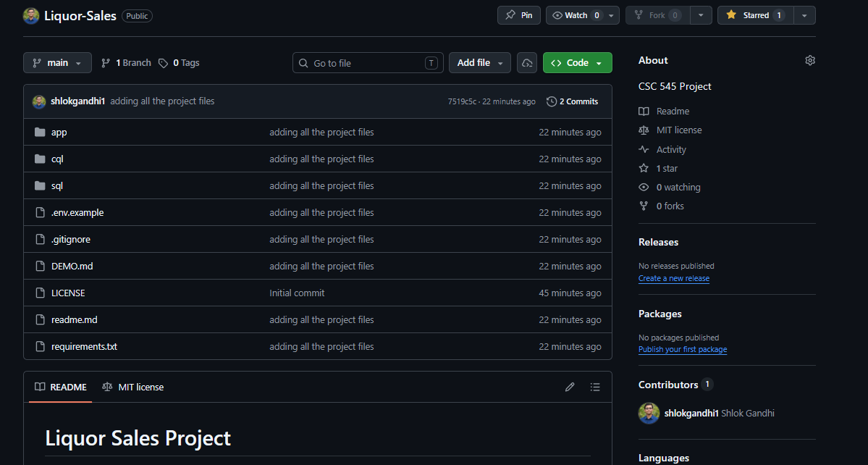The width and height of the screenshot is (868, 465).
Task: Open the requirements.txt file
Action: [84, 346]
